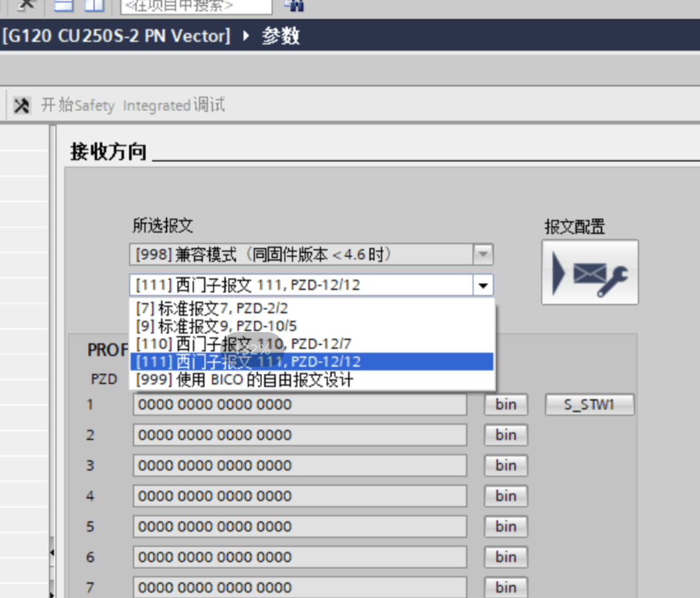
Task: Click the 接收方向 section heading
Action: click(109, 152)
